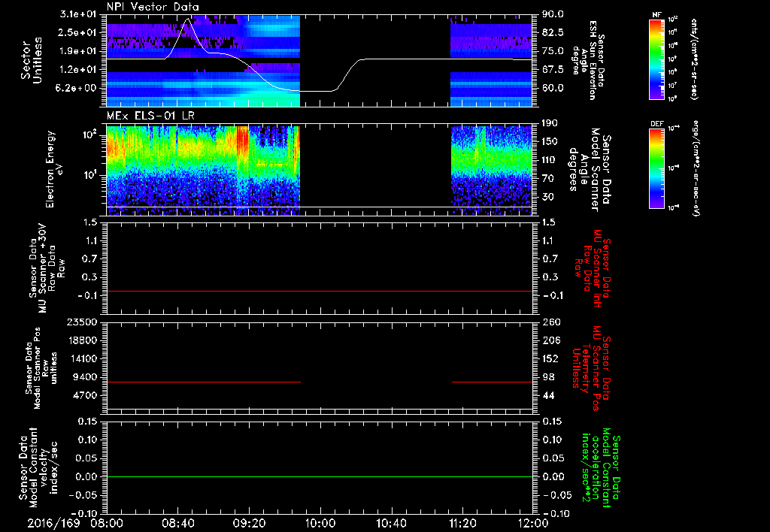Click the NF colorbar units label
The height and width of the screenshot is (532, 770).
[694, 59]
